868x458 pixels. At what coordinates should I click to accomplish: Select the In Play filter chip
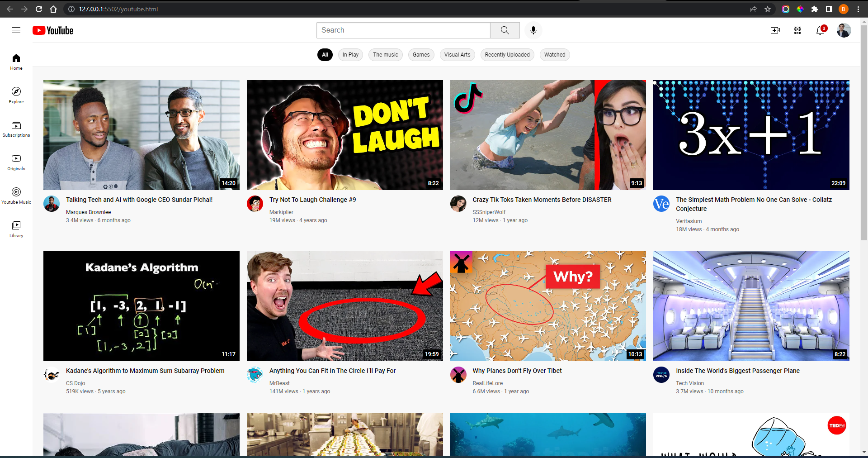coord(350,55)
